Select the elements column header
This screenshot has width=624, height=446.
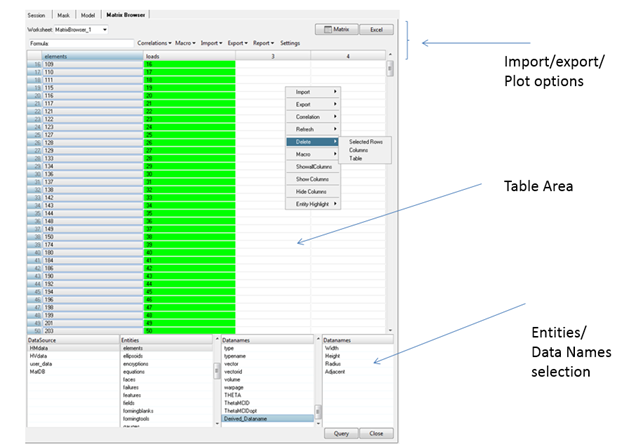93,56
